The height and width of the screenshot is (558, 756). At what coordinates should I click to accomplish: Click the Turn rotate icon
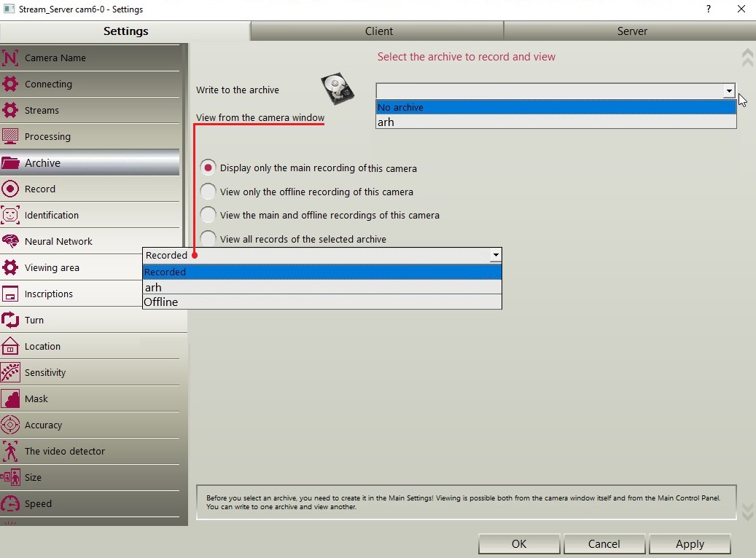tap(10, 320)
